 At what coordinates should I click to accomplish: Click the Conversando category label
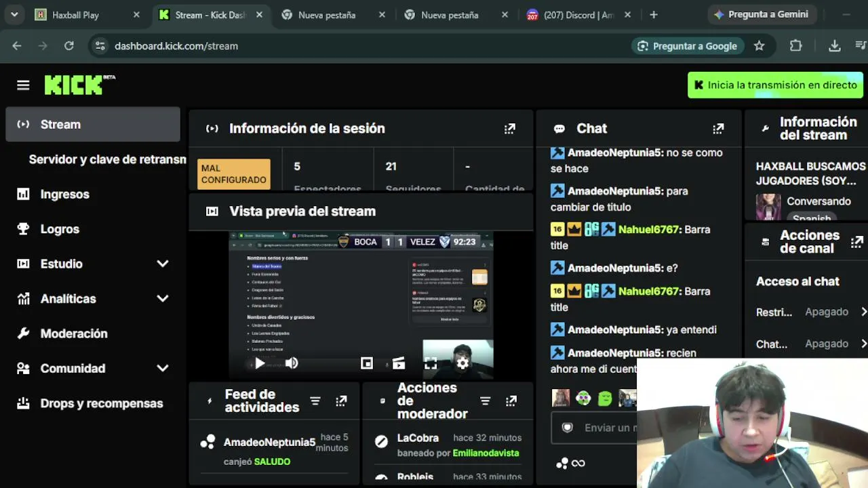point(818,201)
